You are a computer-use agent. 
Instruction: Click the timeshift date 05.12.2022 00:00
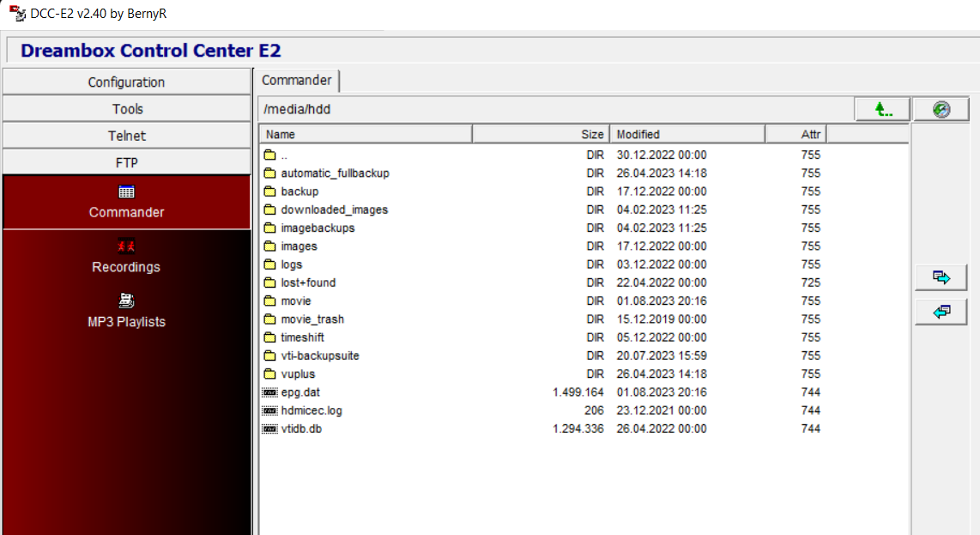(662, 337)
